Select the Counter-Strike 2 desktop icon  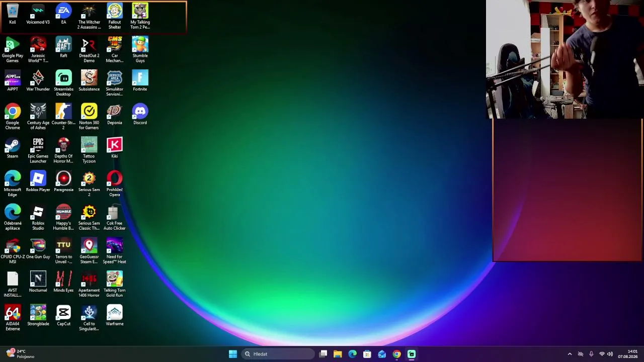63,117
